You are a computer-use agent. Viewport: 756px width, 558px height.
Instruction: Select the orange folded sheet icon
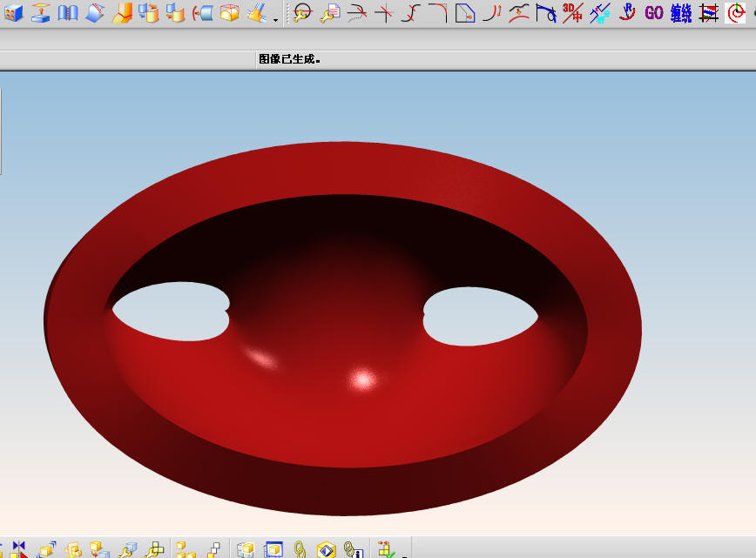pos(122,13)
